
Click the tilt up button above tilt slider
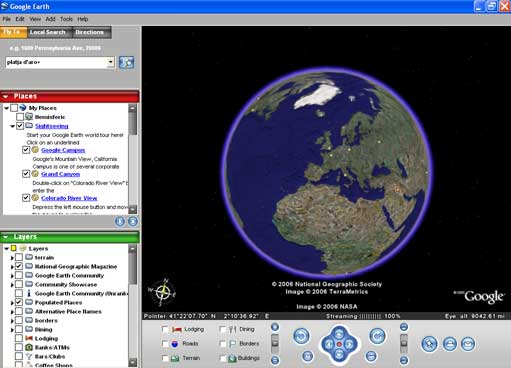pyautogui.click(x=404, y=327)
